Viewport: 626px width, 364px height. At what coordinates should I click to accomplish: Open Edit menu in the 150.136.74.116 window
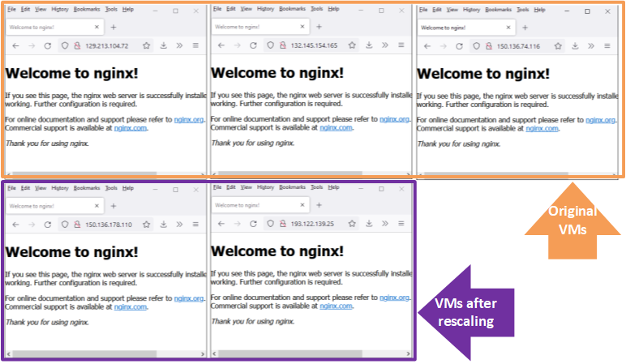pyautogui.click(x=437, y=10)
